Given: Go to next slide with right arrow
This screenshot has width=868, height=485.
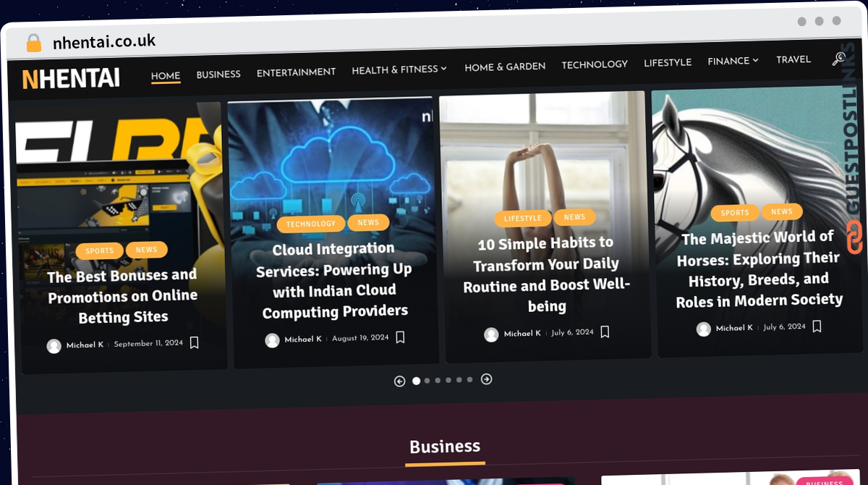Looking at the screenshot, I should [x=487, y=379].
